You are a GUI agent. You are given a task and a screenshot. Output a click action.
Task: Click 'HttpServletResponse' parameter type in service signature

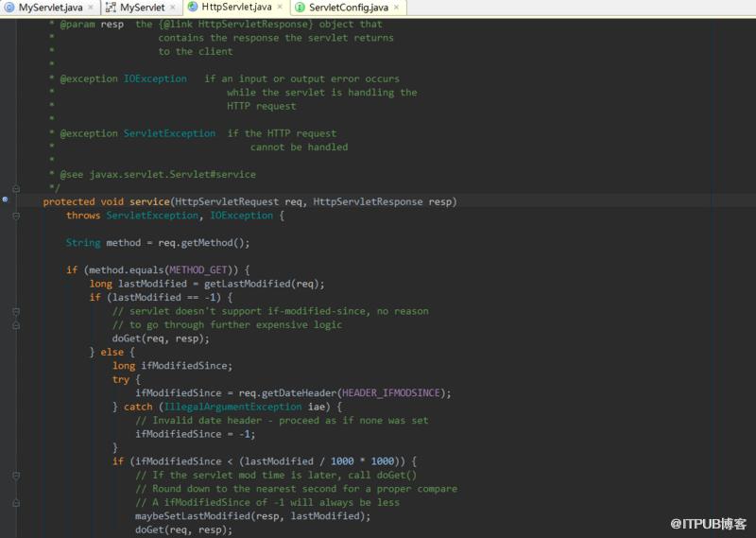coord(368,201)
